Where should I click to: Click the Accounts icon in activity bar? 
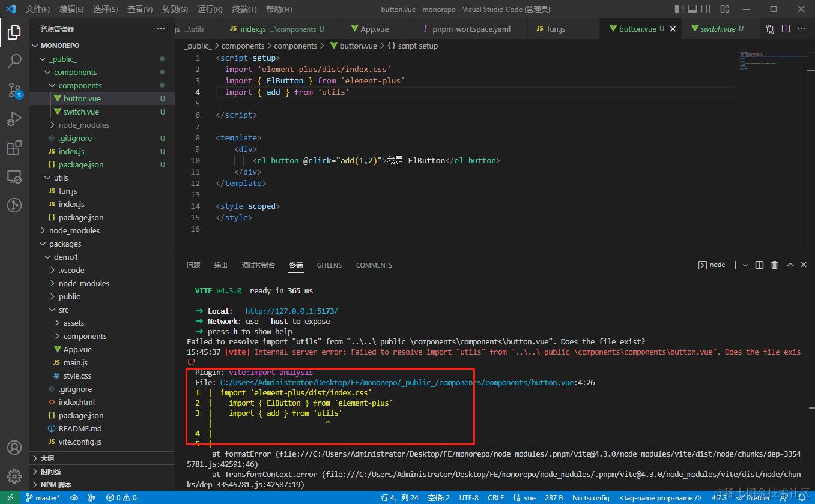coord(14,448)
